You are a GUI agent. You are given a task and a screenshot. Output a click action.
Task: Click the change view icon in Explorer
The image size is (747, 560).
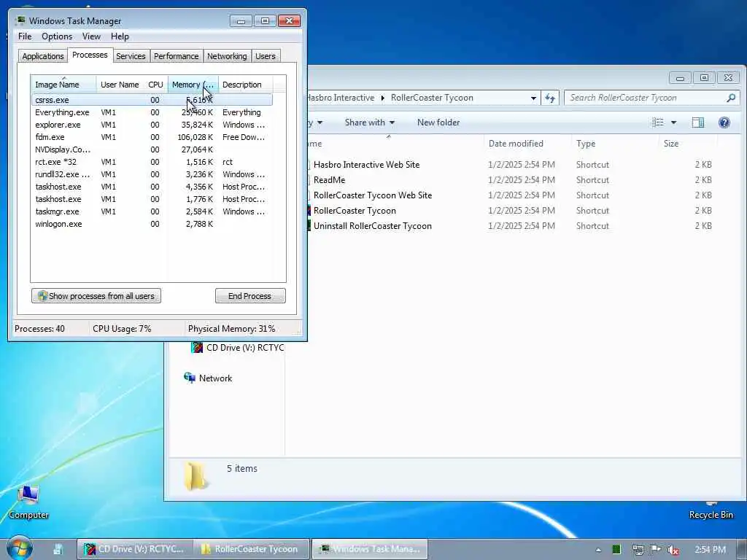coord(658,122)
